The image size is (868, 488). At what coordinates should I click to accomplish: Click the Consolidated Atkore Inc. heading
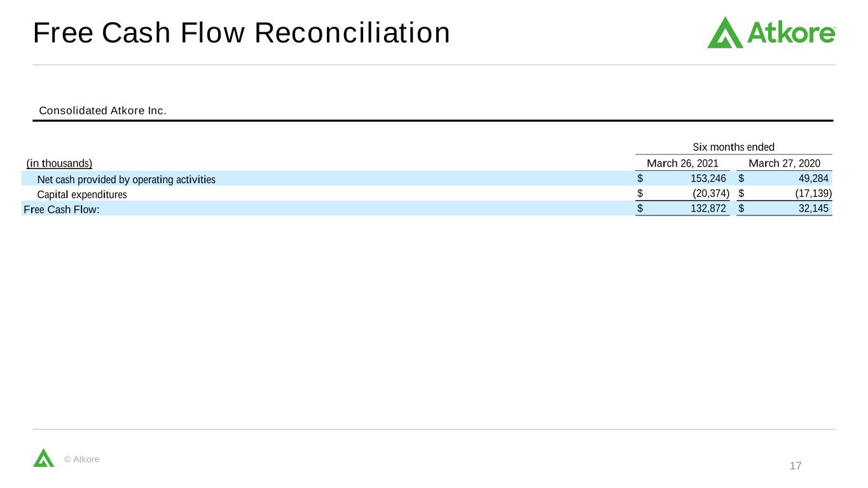[x=102, y=111]
